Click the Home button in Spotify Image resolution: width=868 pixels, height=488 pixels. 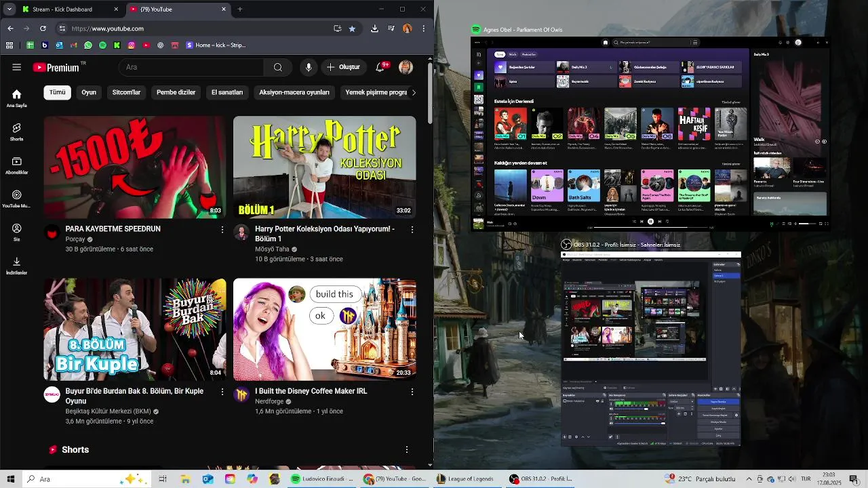point(606,42)
